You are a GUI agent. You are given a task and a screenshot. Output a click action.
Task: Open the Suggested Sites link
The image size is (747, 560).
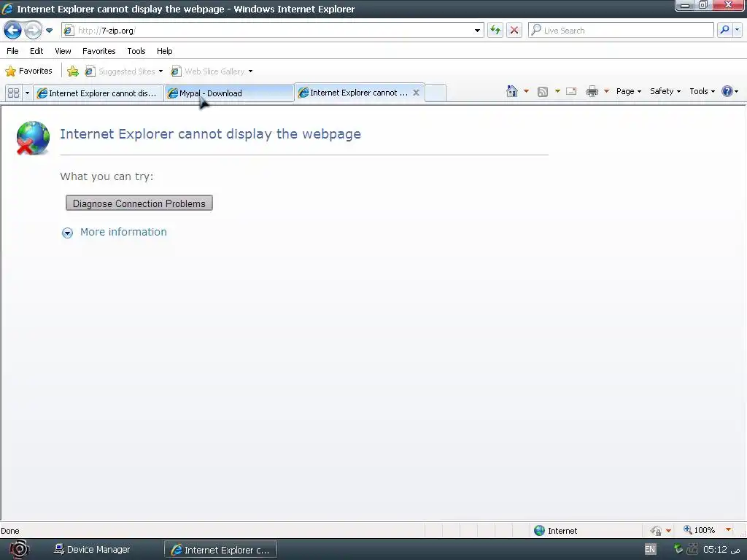tap(124, 71)
